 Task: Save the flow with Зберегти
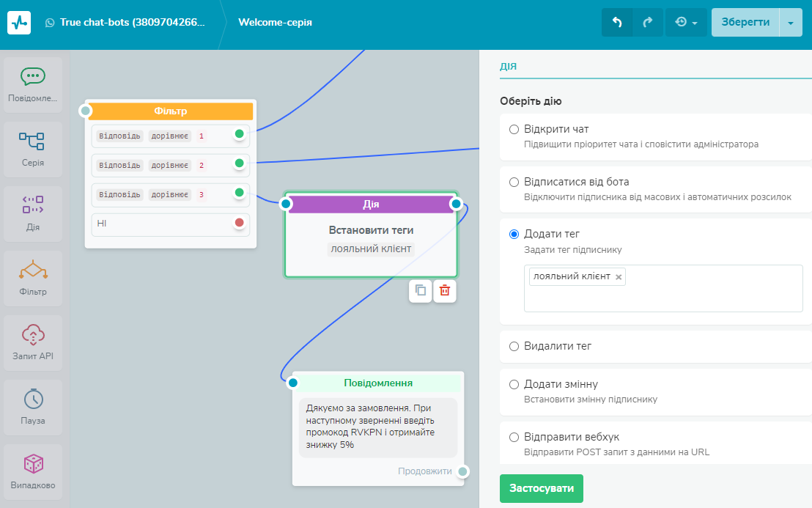(x=745, y=22)
